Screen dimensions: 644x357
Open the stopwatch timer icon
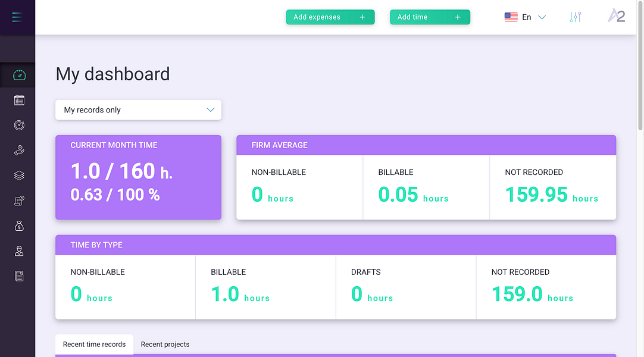19,125
